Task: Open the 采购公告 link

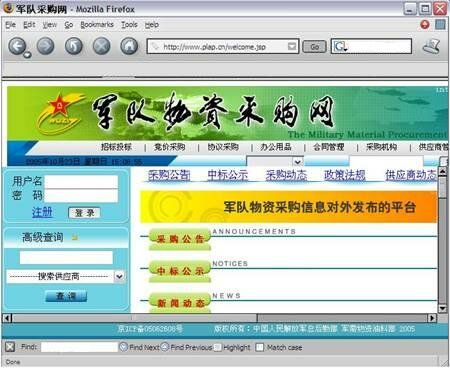Action: pyautogui.click(x=169, y=175)
